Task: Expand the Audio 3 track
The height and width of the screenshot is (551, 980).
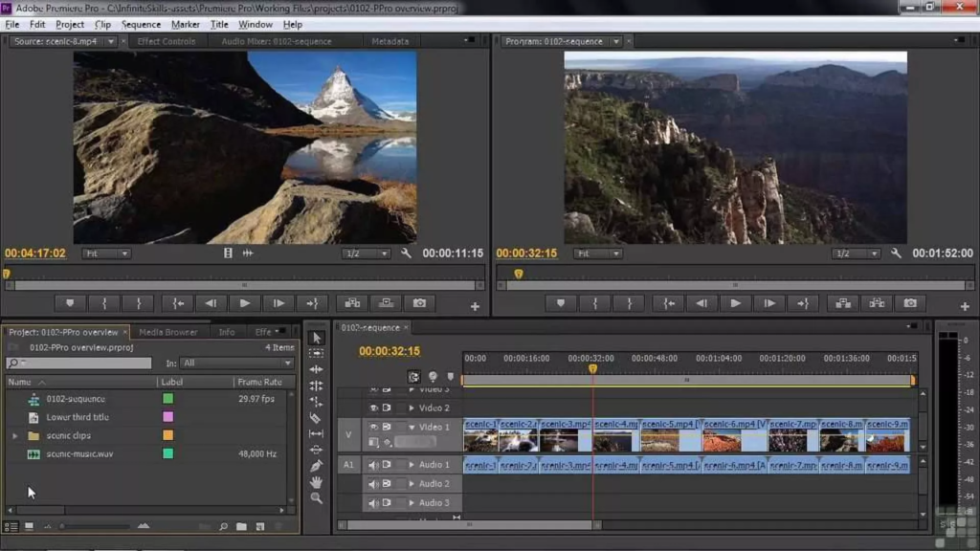Action: (412, 502)
